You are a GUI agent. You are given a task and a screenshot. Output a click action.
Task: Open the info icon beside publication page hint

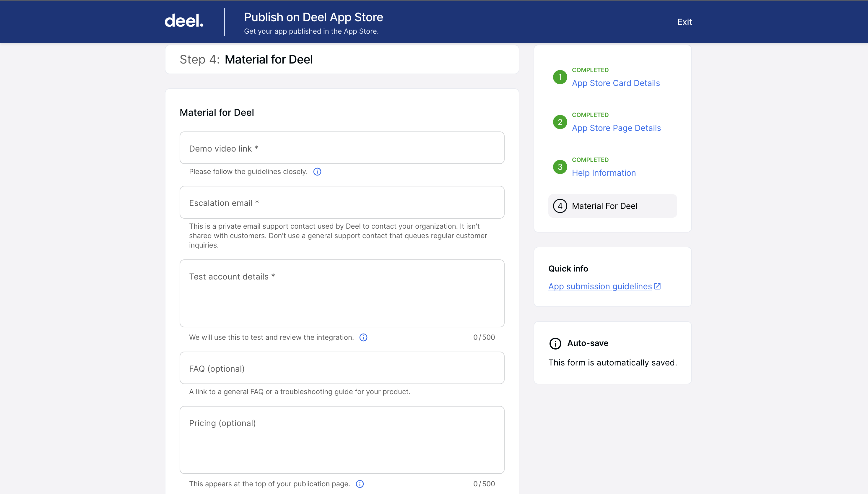click(360, 484)
